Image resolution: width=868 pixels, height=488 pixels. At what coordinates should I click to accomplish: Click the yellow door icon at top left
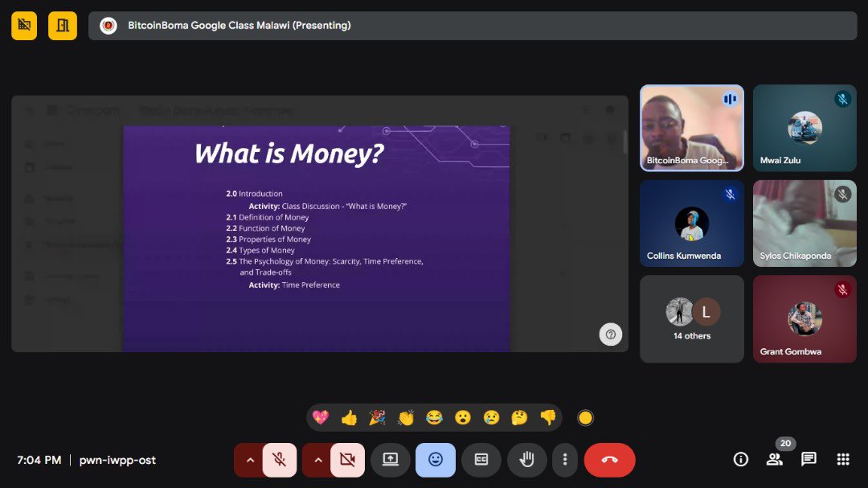pos(63,26)
